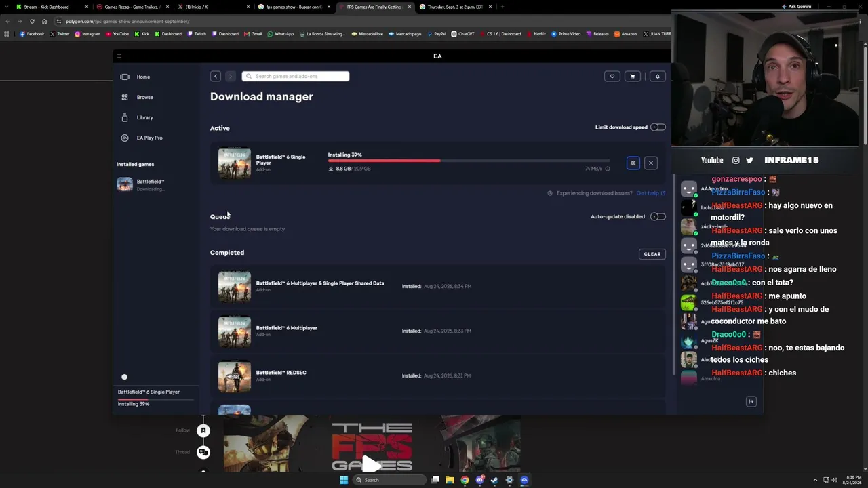
Task: Open Netflix bookmark
Action: pyautogui.click(x=536, y=34)
